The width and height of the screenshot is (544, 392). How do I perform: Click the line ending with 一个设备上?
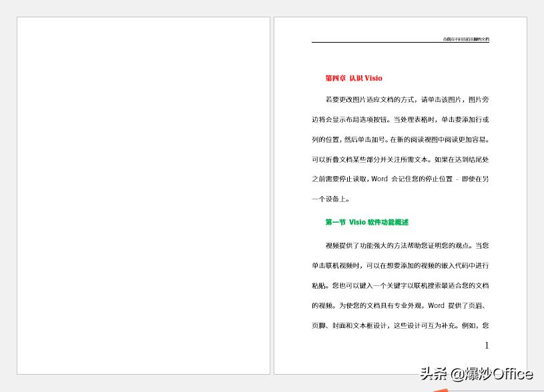(x=330, y=198)
